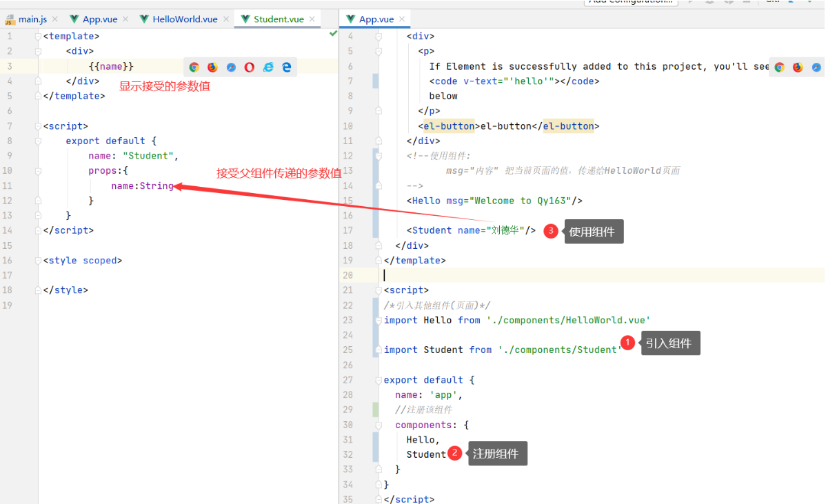The height and width of the screenshot is (504, 837).
Task: Click Hello, entry inside components
Action: point(423,440)
